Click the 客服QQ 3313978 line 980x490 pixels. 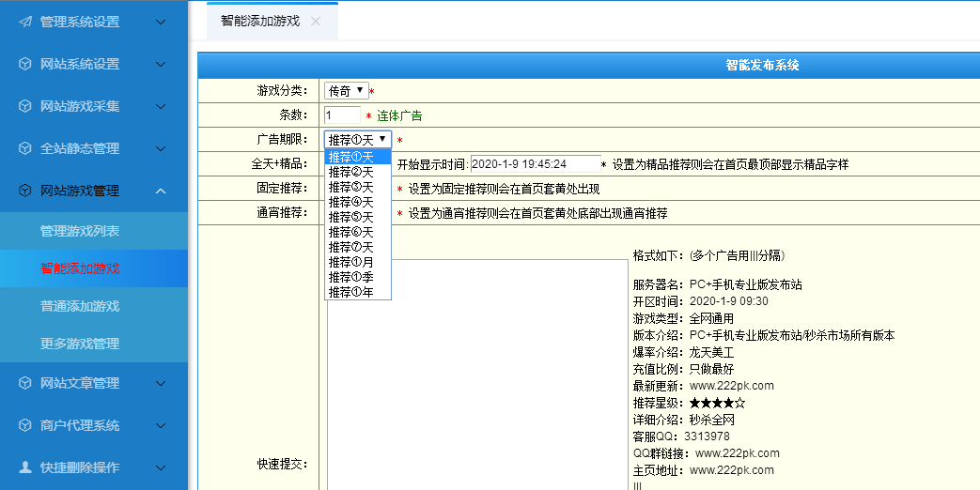point(681,436)
